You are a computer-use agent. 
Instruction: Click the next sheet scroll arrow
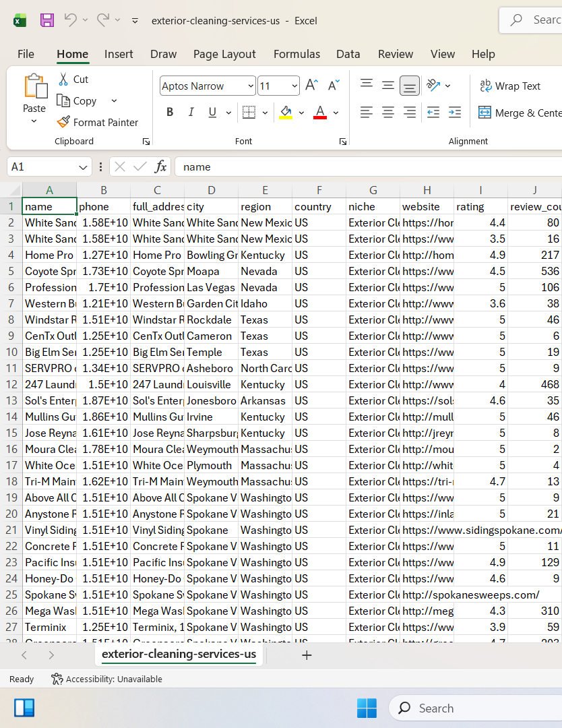click(51, 655)
